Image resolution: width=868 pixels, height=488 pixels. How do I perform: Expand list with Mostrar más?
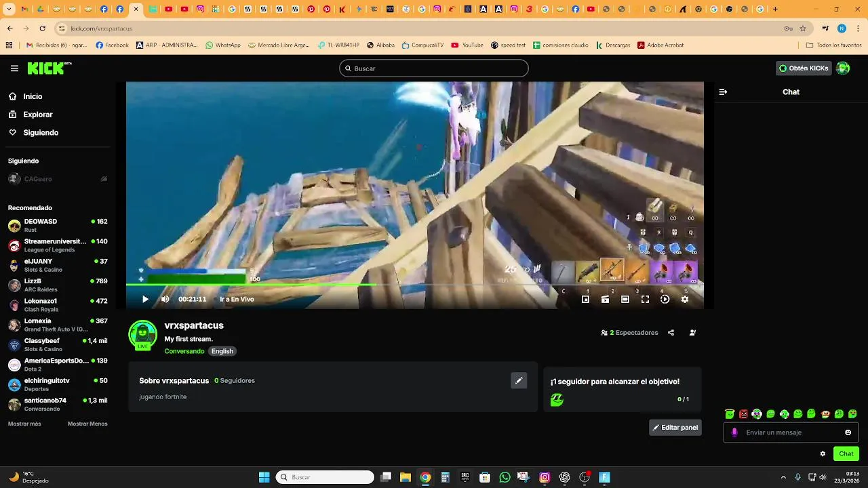click(x=24, y=424)
